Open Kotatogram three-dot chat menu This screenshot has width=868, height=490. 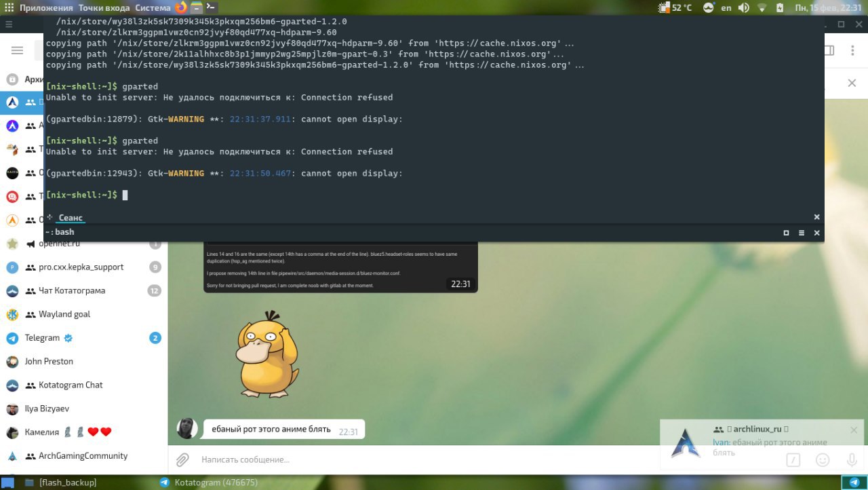point(852,50)
